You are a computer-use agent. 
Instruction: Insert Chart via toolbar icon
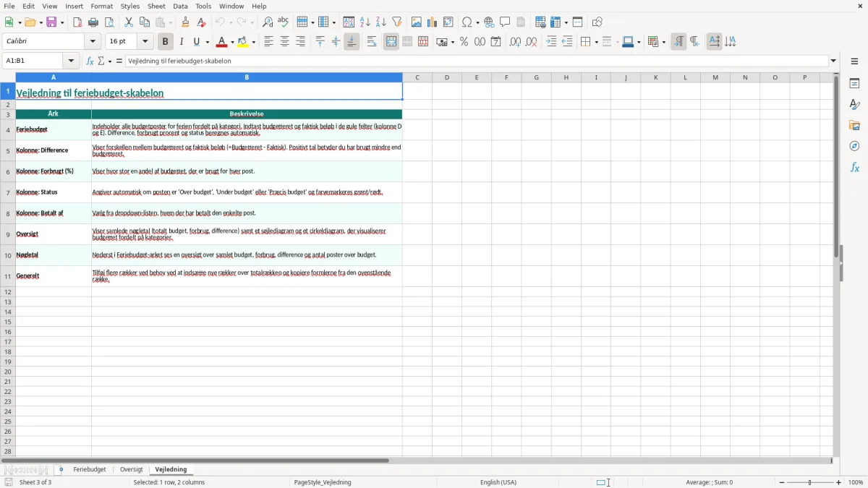pos(433,22)
